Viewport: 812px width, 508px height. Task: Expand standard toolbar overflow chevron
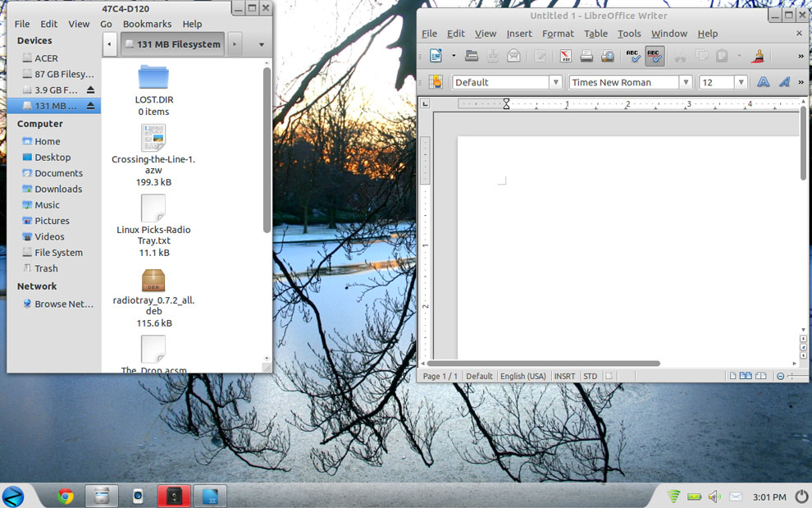(801, 56)
